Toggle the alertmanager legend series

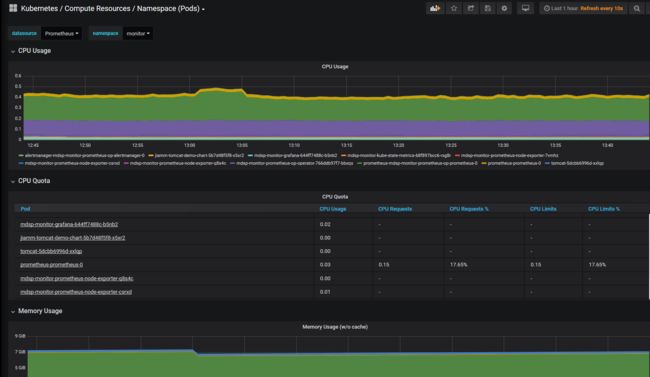pyautogui.click(x=82, y=156)
